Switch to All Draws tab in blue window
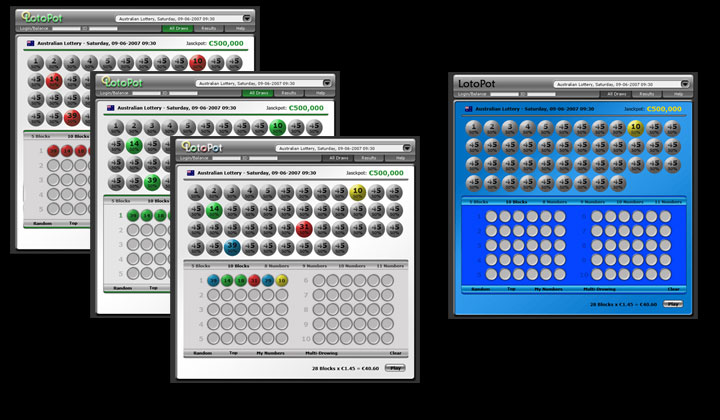 [616, 94]
